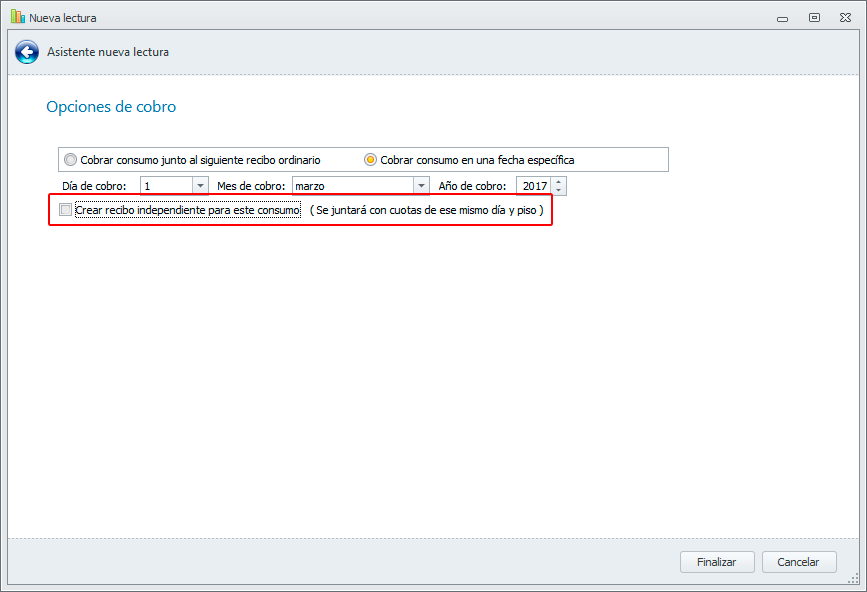The height and width of the screenshot is (592, 867).
Task: Open the Día de cobro dropdown arrow
Action: click(200, 186)
